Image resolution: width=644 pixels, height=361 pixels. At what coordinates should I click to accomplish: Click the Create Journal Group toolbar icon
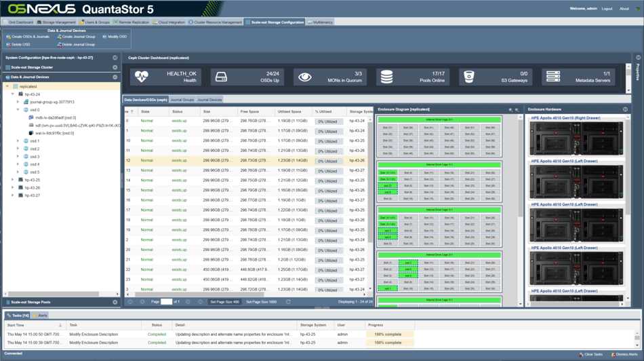[x=60, y=37]
